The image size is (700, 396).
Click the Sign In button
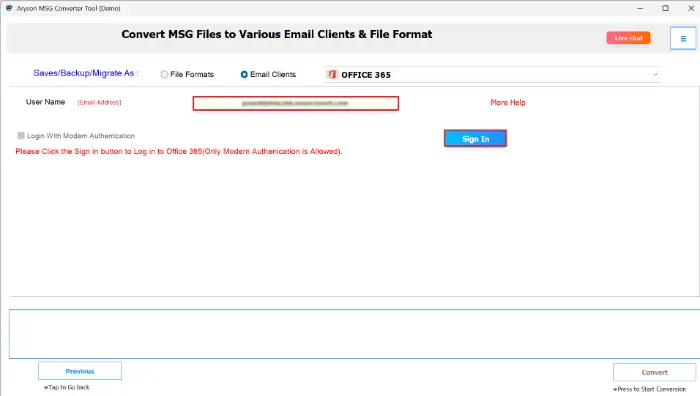tap(475, 138)
